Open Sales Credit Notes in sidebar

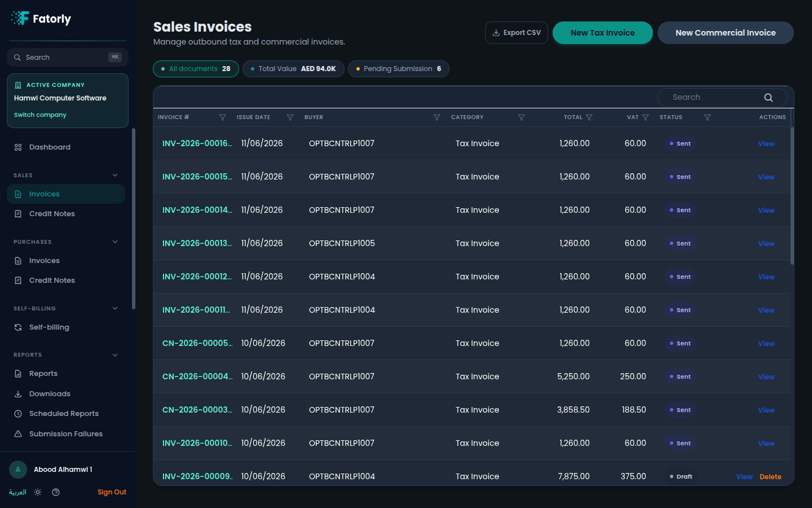66,214
